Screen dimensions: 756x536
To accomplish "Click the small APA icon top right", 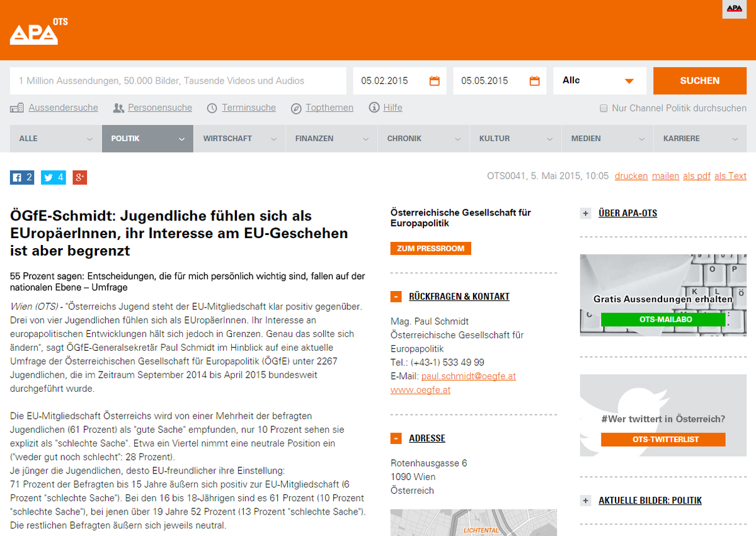I will tap(735, 9).
